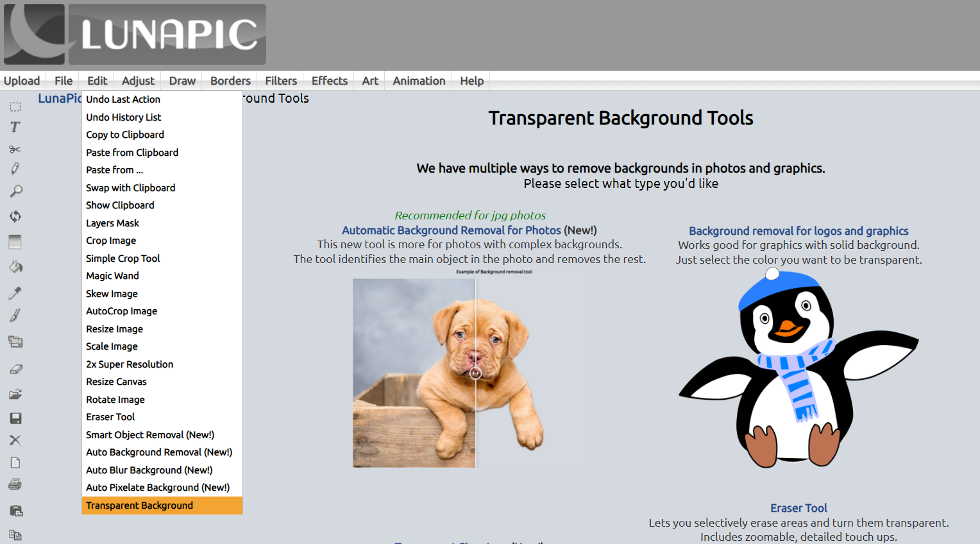Choose Auto Background Removal (New!)
980x544 pixels.
pos(162,452)
